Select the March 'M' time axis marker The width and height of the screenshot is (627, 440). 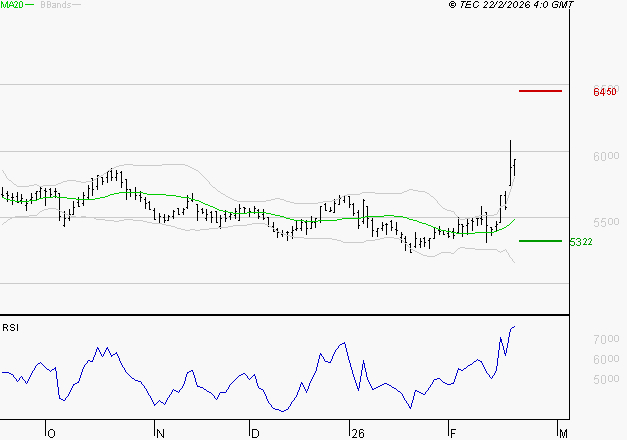562,432
